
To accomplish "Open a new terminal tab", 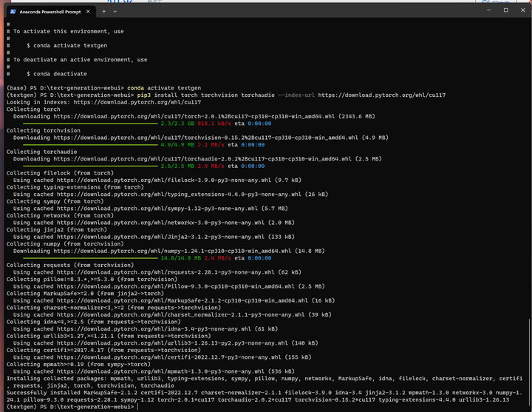I will (x=104, y=12).
